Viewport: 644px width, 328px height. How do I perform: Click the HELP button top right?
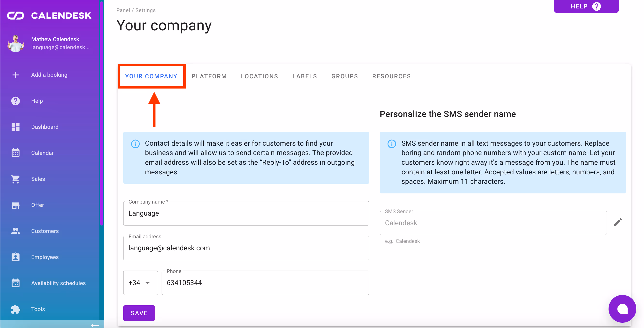tap(586, 6)
